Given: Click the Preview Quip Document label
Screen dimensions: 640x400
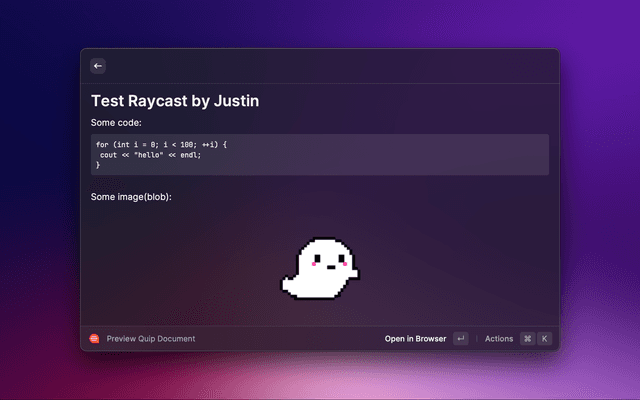Looking at the screenshot, I should pyautogui.click(x=151, y=339).
